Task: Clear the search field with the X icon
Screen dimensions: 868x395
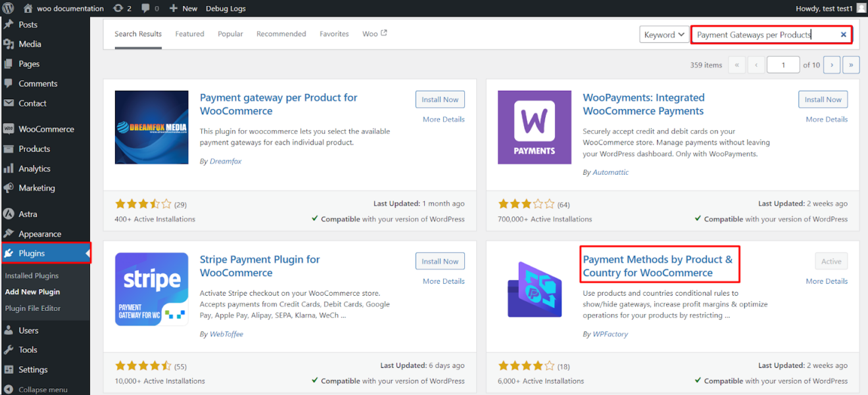Action: [844, 34]
